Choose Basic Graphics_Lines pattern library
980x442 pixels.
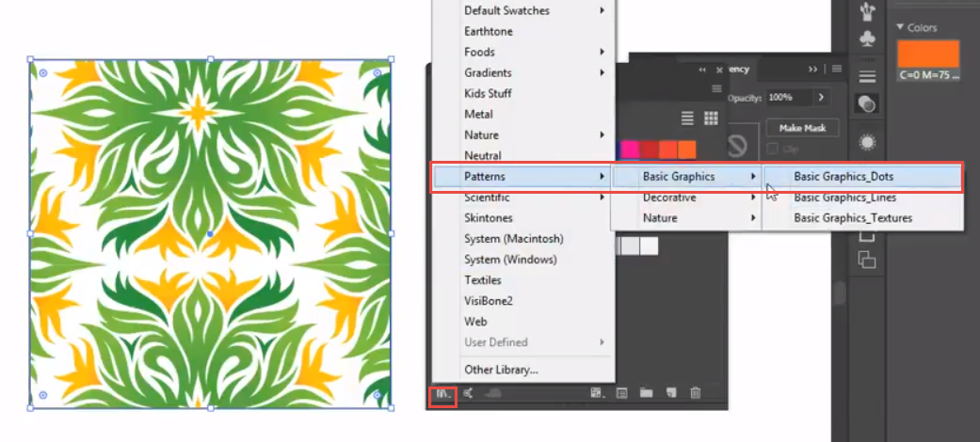point(844,197)
